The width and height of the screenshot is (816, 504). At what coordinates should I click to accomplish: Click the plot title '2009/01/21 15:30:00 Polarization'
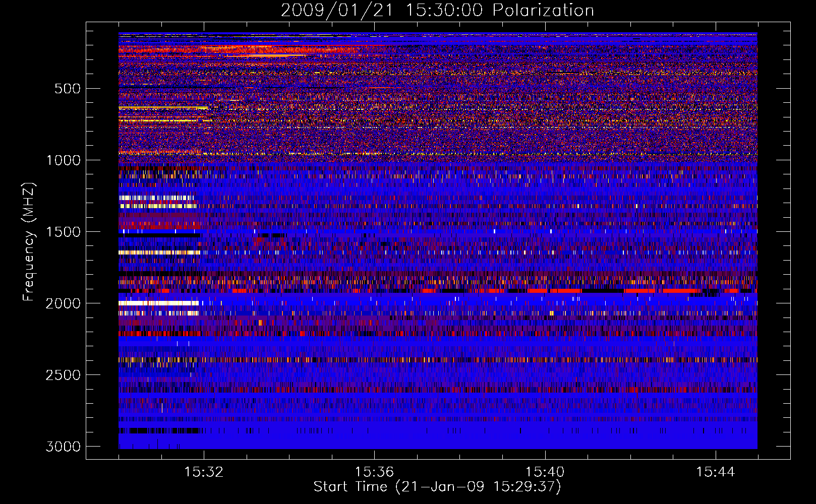point(437,11)
